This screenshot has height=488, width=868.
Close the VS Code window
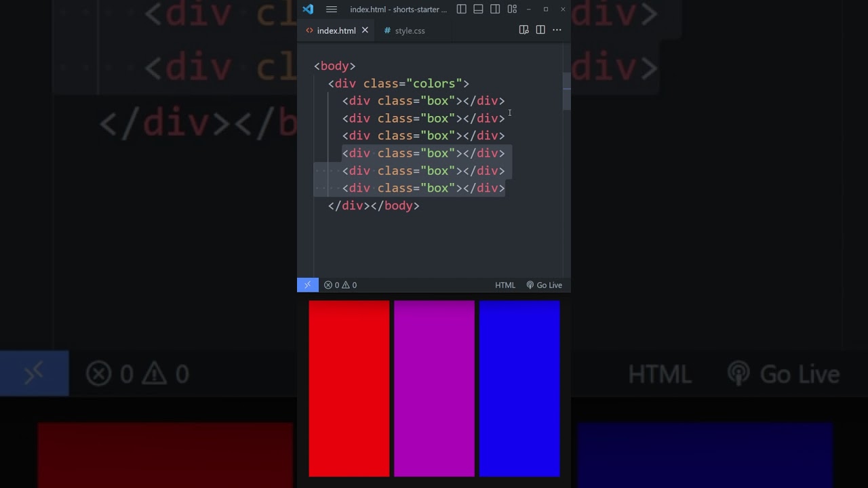563,9
